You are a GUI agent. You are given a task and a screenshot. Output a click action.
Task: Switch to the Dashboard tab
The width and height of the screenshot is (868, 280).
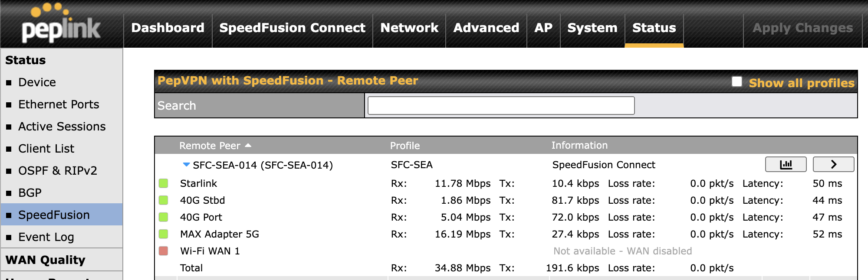(x=167, y=28)
